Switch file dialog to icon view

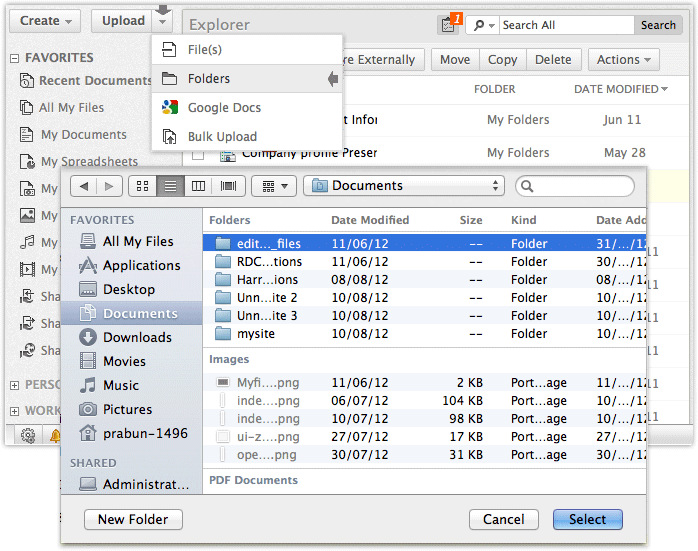click(x=142, y=186)
